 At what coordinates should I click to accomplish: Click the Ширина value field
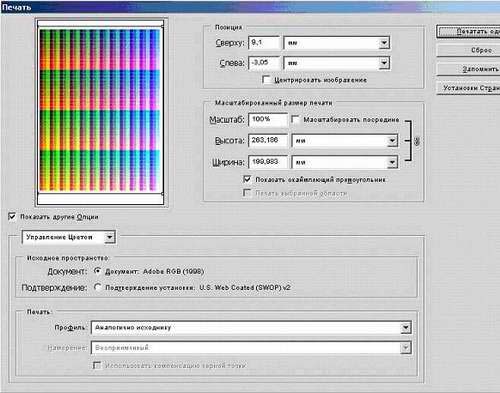[x=268, y=162]
